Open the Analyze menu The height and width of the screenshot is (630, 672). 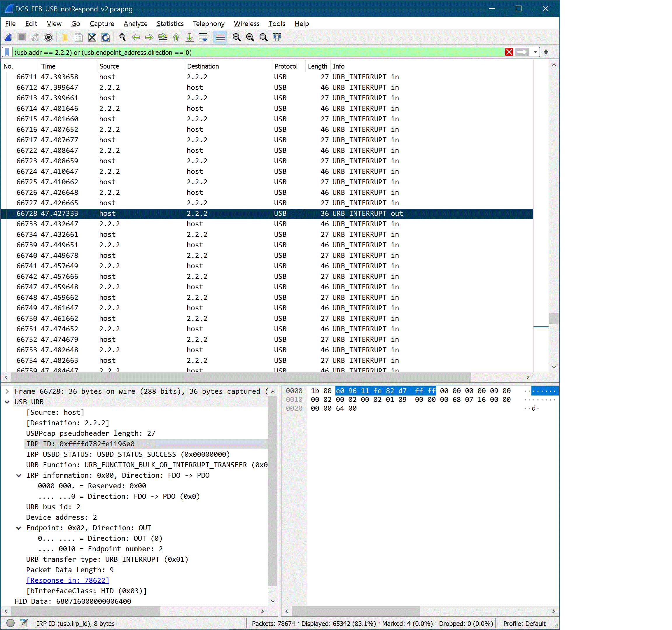coord(135,24)
